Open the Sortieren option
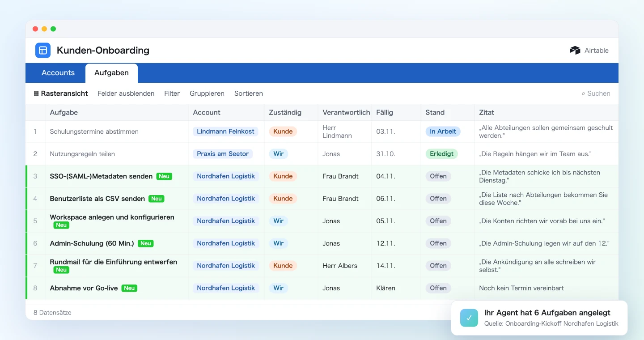Viewport: 644px width, 340px height. 249,93
